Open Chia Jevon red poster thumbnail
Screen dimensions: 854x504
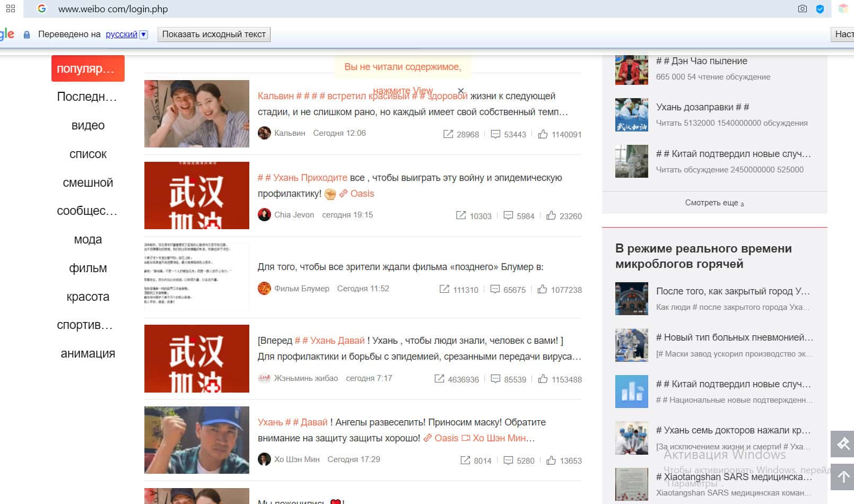[x=197, y=195]
